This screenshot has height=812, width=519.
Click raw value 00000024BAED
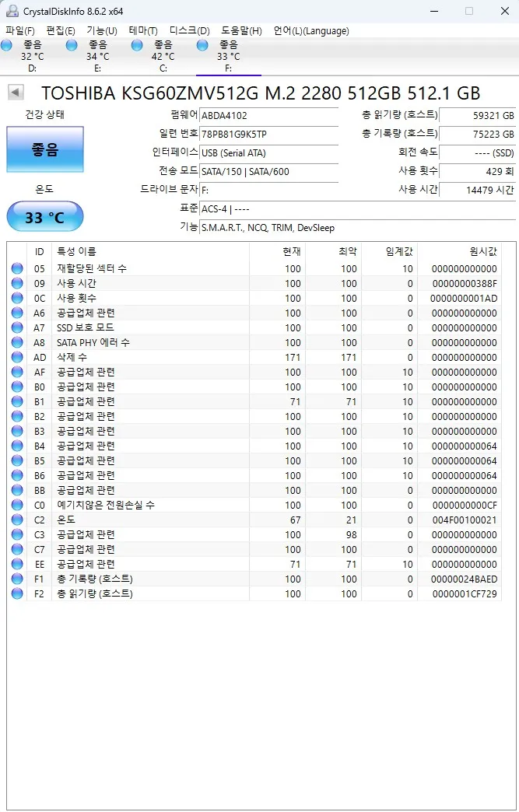coord(464,579)
